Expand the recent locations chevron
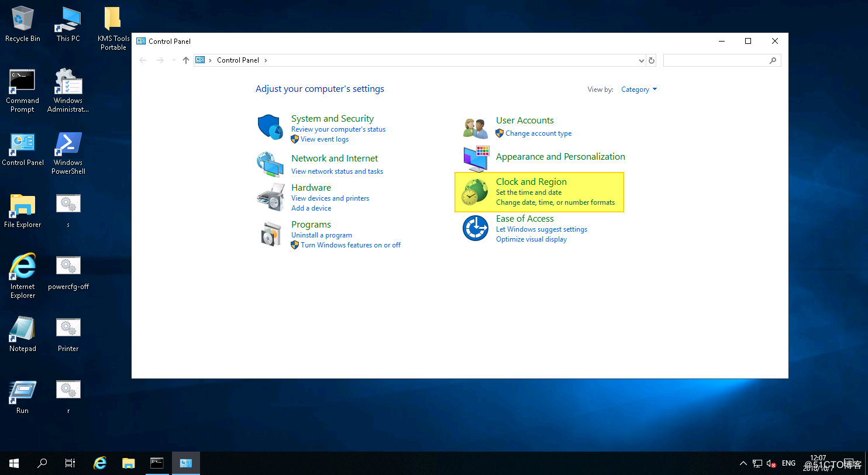 pyautogui.click(x=174, y=60)
